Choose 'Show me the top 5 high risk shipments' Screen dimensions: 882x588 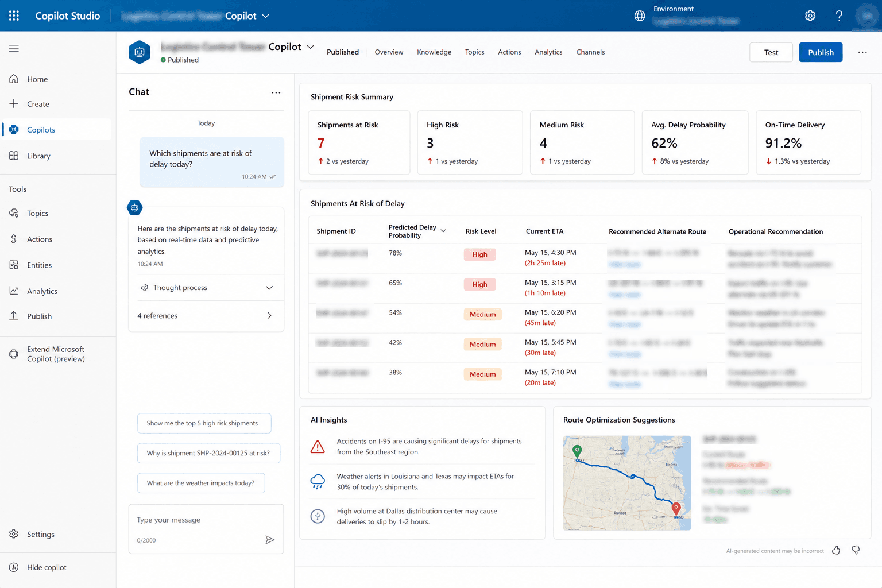click(x=204, y=423)
